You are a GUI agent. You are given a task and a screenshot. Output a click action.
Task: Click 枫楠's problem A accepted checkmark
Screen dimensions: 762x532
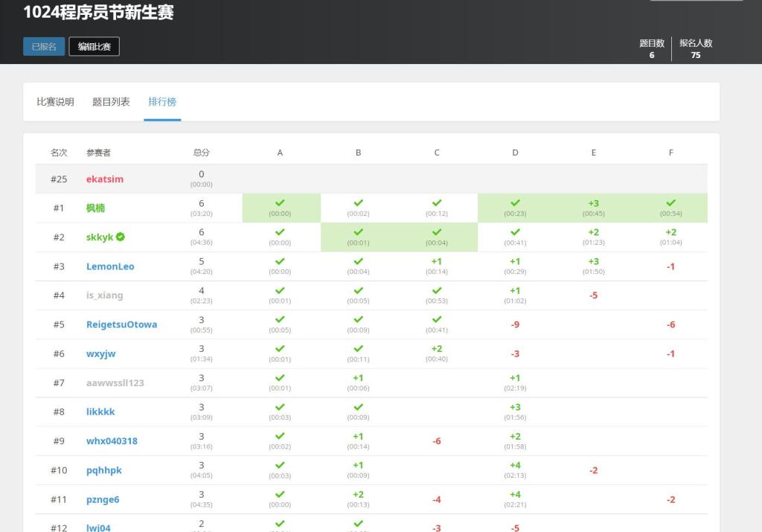(280, 202)
